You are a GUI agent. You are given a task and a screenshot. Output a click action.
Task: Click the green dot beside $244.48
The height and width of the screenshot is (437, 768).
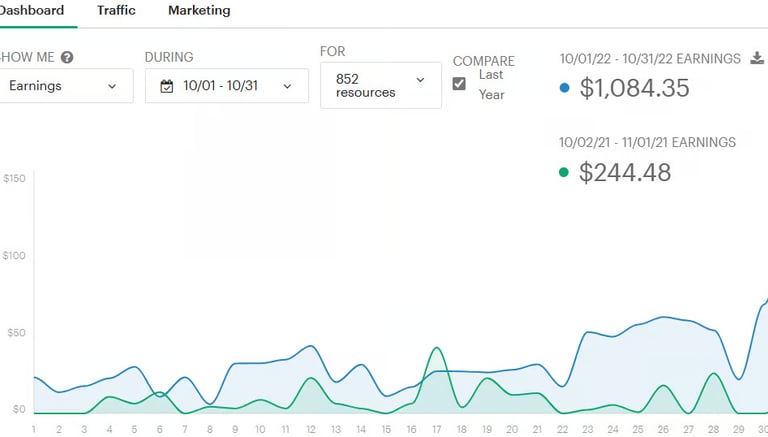(x=564, y=172)
